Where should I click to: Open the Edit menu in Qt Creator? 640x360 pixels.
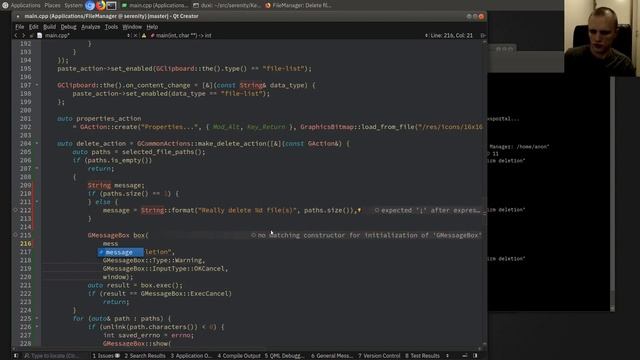coord(33,27)
